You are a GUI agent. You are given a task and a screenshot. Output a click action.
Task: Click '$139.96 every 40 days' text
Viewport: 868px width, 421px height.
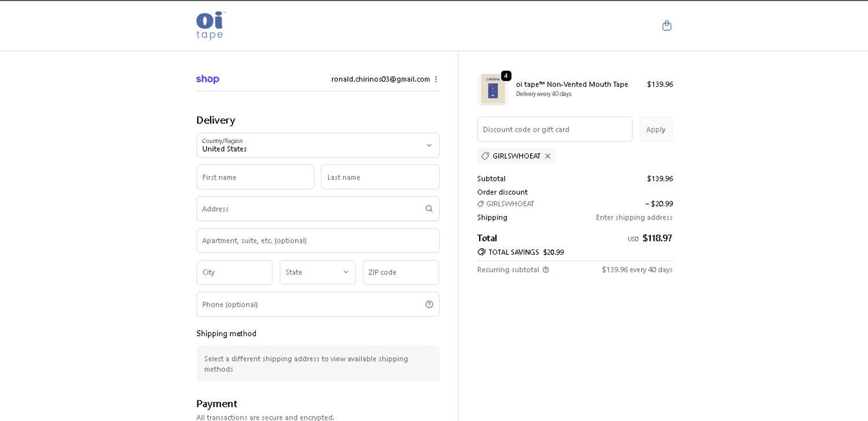[x=637, y=270]
